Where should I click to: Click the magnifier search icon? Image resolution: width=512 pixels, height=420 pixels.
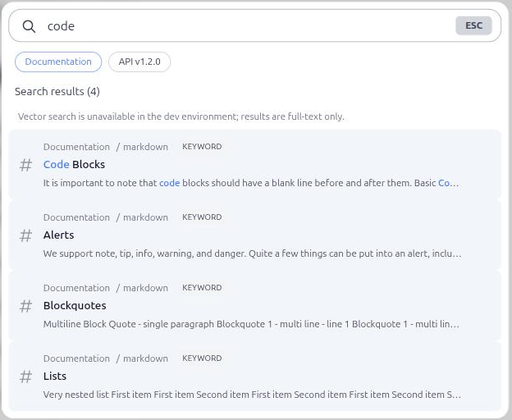click(x=29, y=26)
